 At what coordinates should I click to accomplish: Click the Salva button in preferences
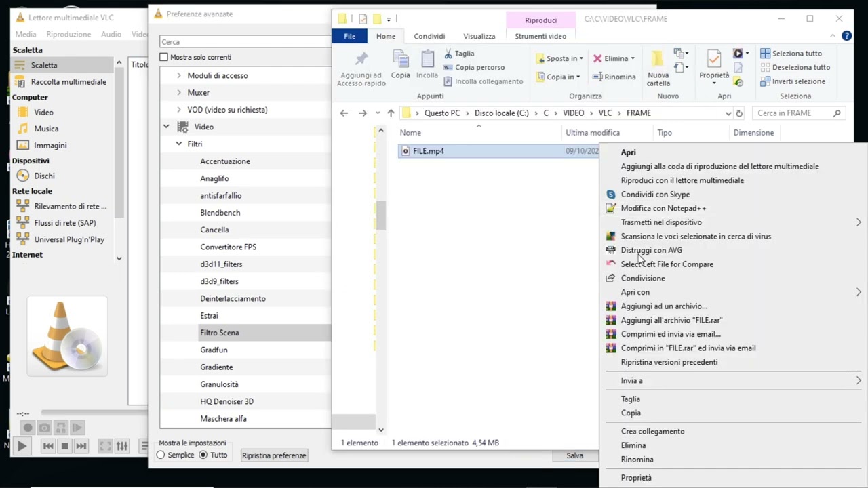pos(575,455)
